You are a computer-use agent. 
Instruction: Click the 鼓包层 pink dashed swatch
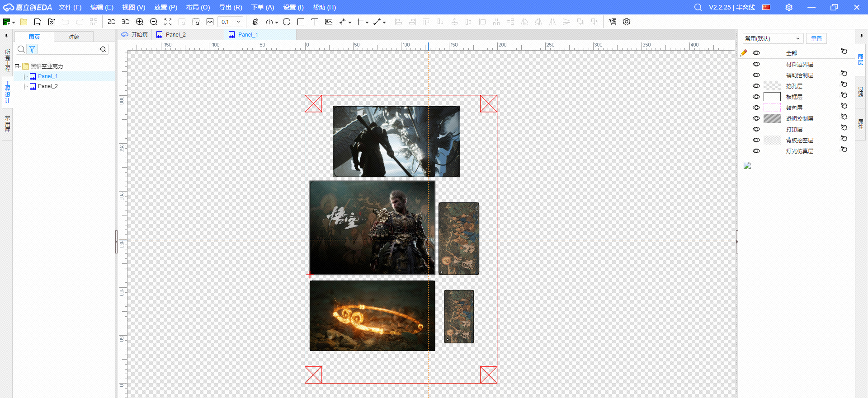772,108
